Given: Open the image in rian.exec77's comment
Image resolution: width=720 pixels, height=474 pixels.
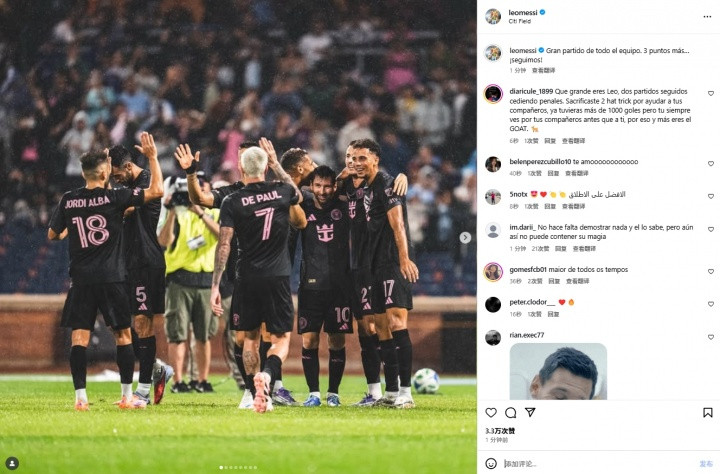Looking at the screenshot, I should point(558,371).
